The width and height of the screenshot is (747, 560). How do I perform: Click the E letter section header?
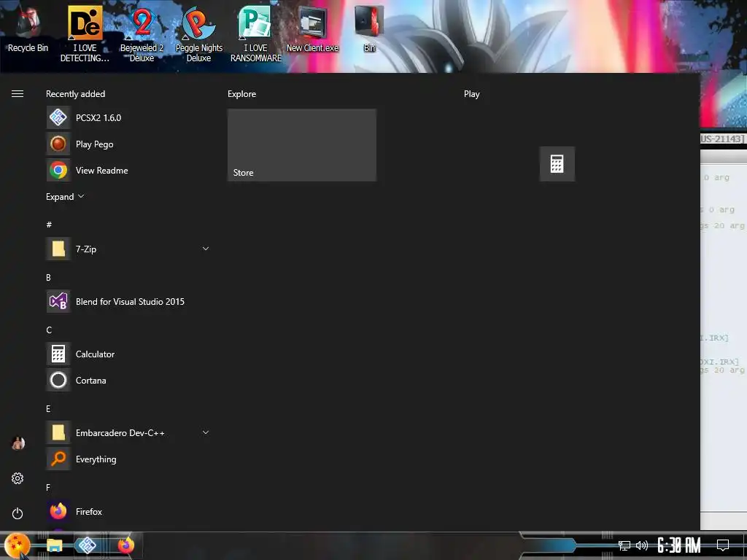pyautogui.click(x=48, y=408)
